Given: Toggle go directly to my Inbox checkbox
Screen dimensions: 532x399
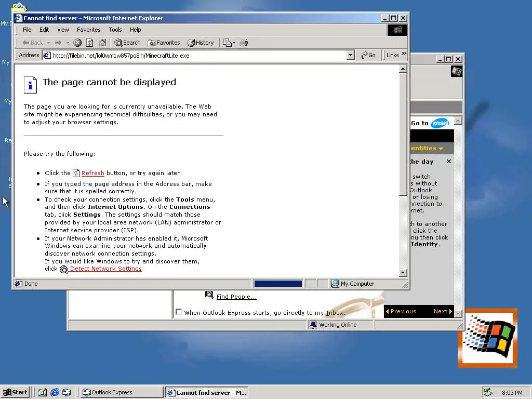Looking at the screenshot, I should 179,312.
